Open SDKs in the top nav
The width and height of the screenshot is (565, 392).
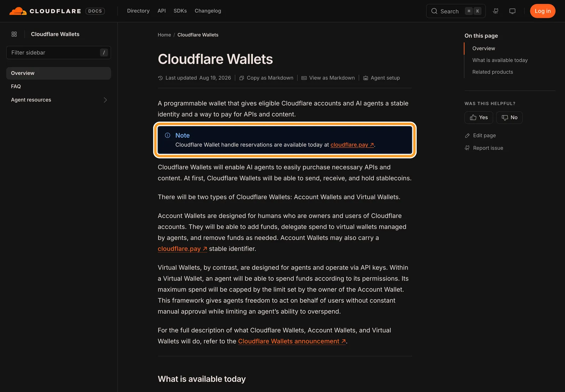point(180,11)
